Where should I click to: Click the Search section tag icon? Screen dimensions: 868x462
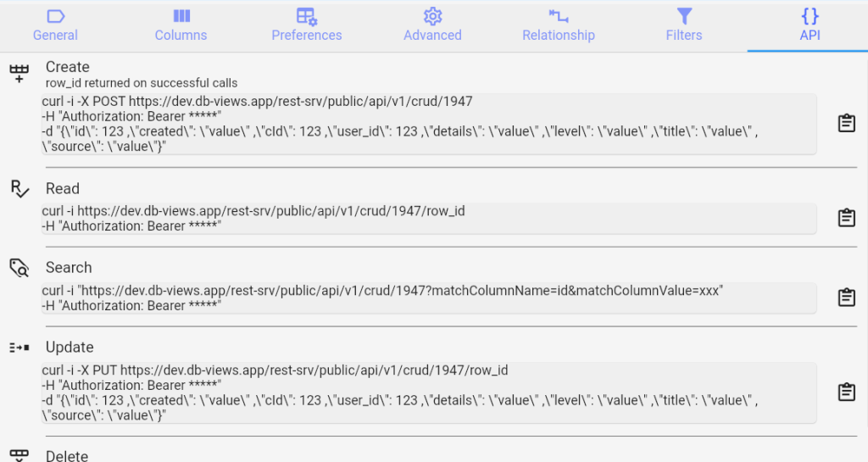coord(19,268)
